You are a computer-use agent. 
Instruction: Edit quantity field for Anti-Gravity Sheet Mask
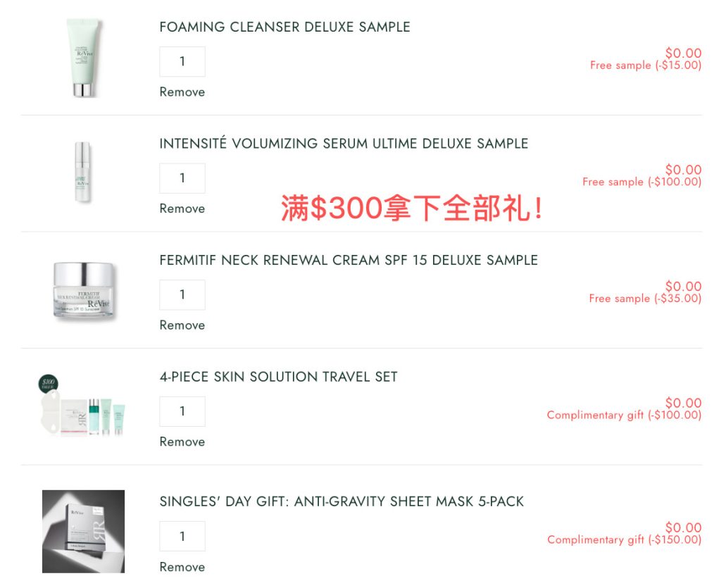coord(182,536)
